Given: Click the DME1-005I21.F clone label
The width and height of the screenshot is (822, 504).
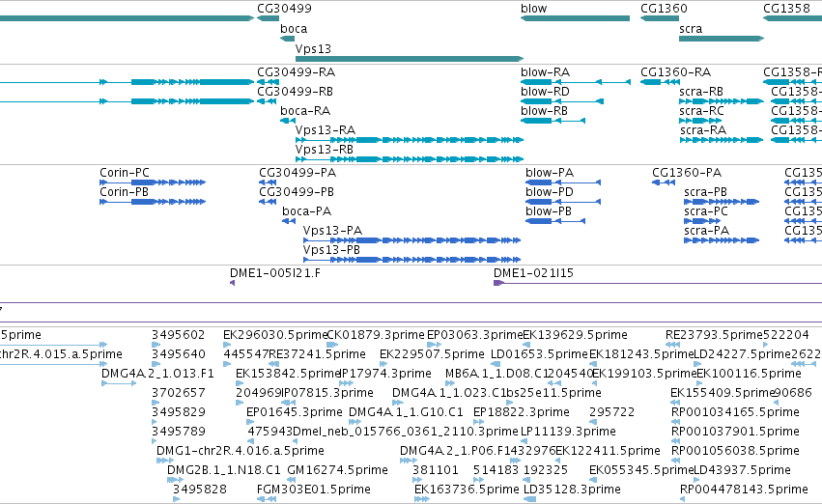Looking at the screenshot, I should 275,273.
